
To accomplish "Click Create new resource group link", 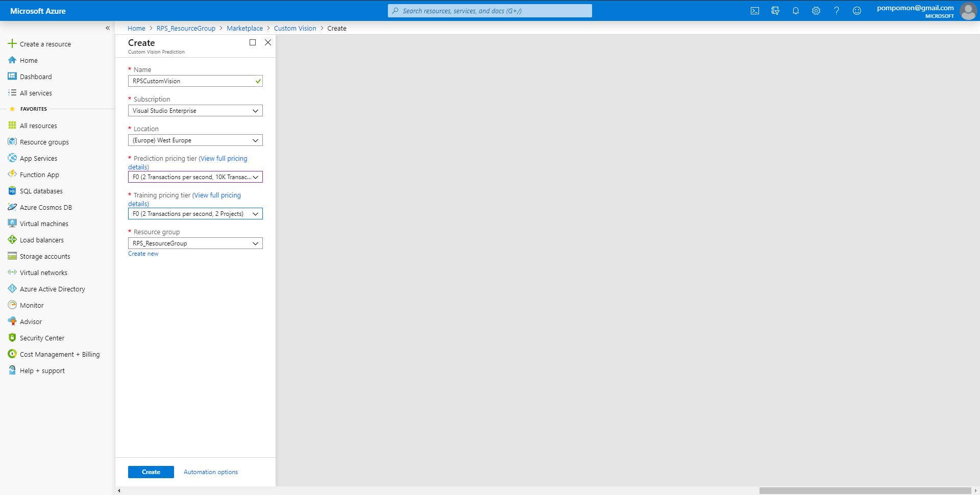I will tap(143, 254).
